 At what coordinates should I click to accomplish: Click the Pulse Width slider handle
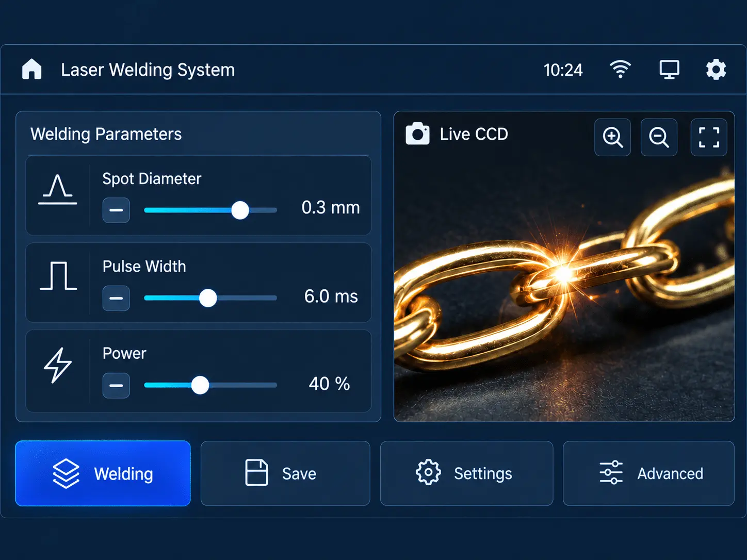click(208, 298)
